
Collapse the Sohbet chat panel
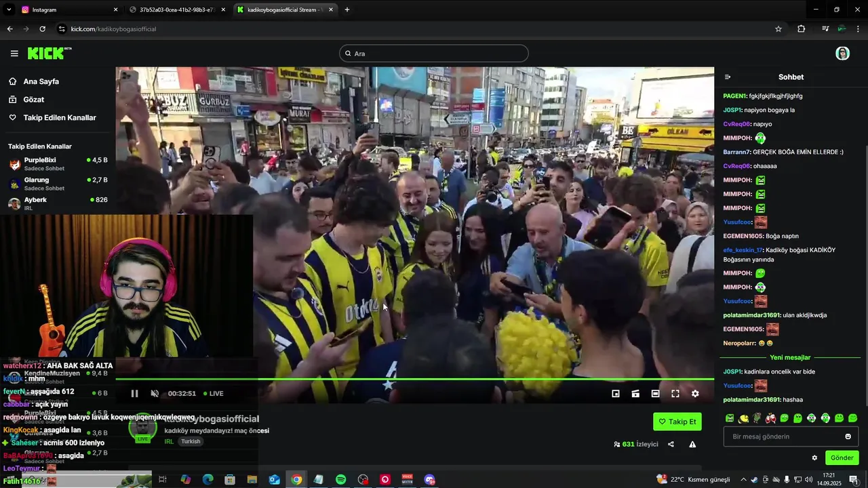(728, 77)
